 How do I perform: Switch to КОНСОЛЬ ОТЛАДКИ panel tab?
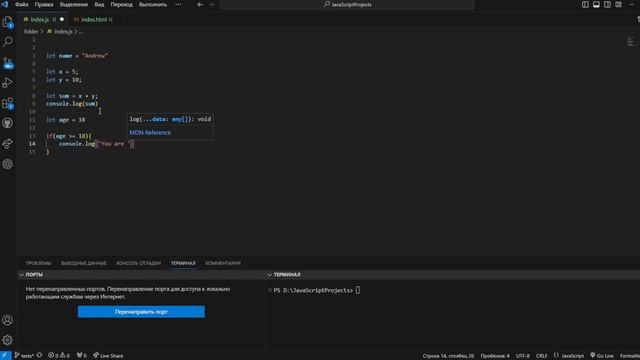139,263
